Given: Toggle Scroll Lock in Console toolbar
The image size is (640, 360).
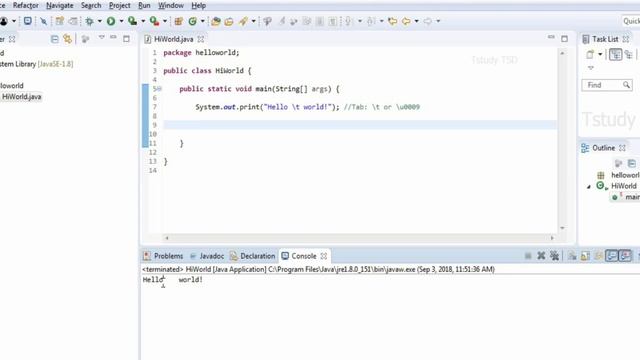Looking at the screenshot, I should tap(585, 256).
